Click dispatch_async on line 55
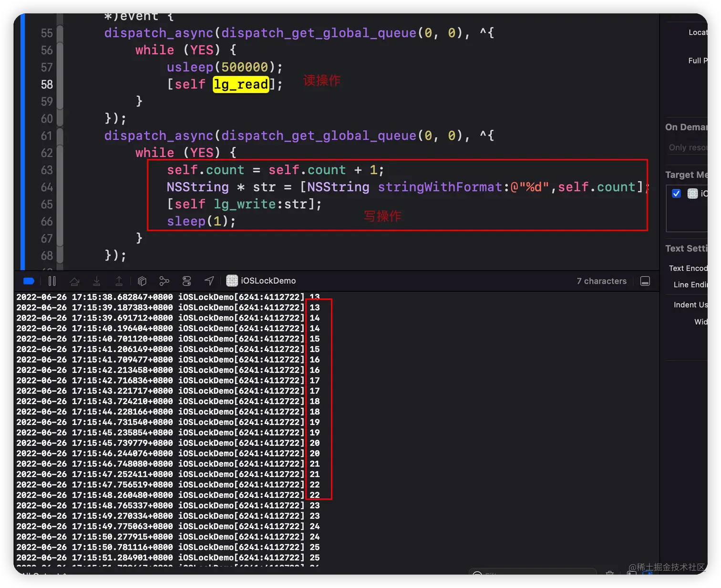Image resolution: width=721 pixels, height=588 pixels. point(159,33)
